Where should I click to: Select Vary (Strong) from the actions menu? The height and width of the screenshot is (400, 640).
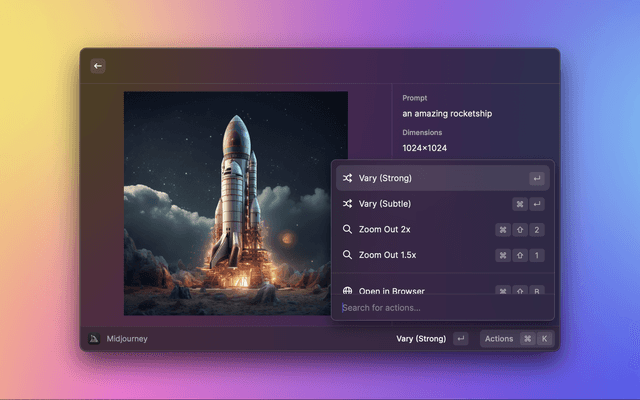(386, 178)
